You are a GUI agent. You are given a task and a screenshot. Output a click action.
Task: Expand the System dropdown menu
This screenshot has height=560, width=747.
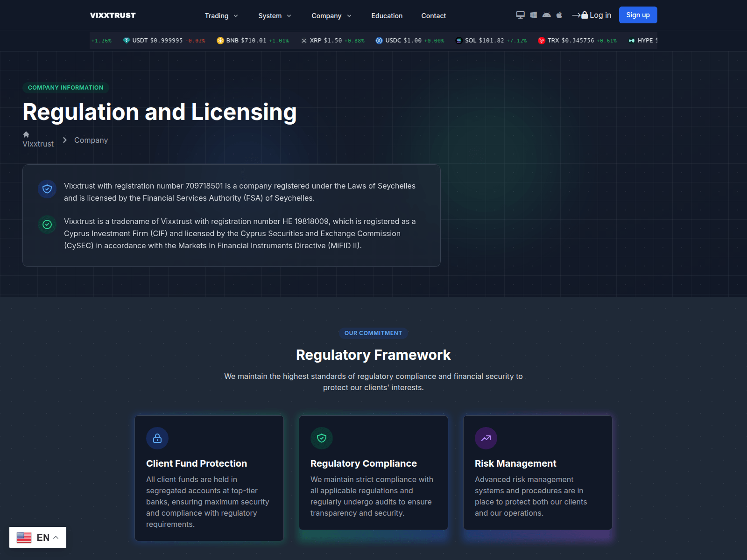[x=275, y=16]
